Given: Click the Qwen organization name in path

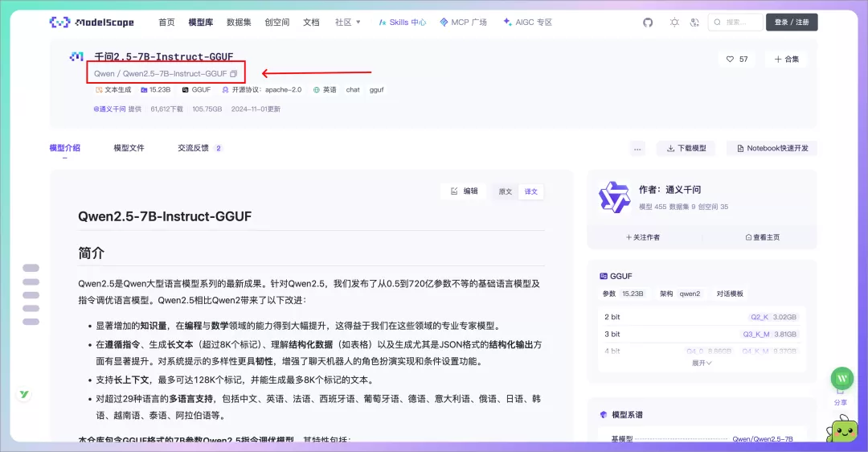Looking at the screenshot, I should tap(104, 74).
